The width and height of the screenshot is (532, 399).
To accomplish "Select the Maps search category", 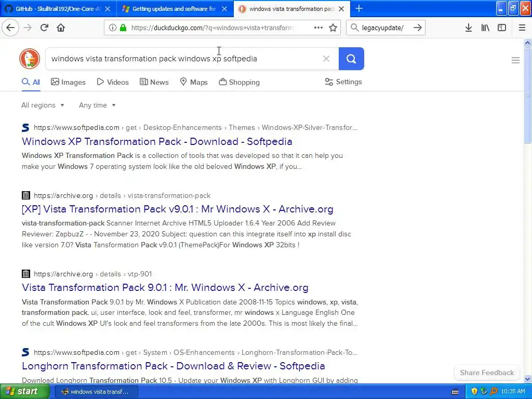I will pyautogui.click(x=194, y=82).
